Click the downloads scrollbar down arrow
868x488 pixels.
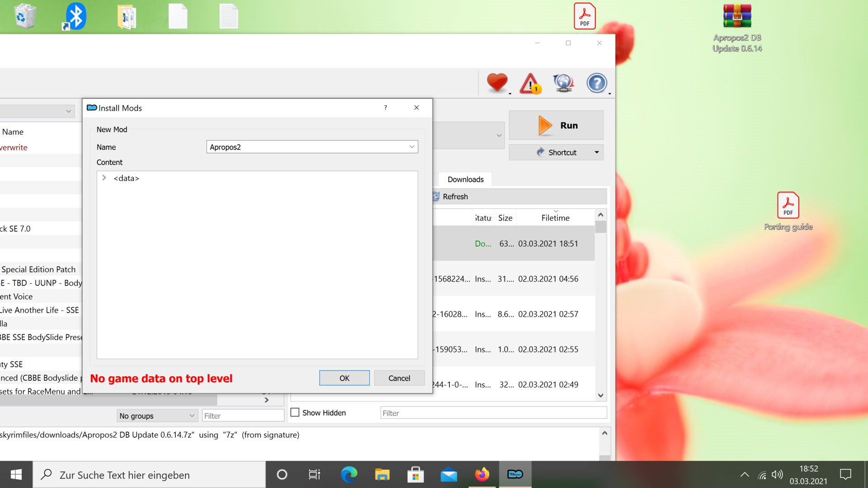tap(600, 395)
